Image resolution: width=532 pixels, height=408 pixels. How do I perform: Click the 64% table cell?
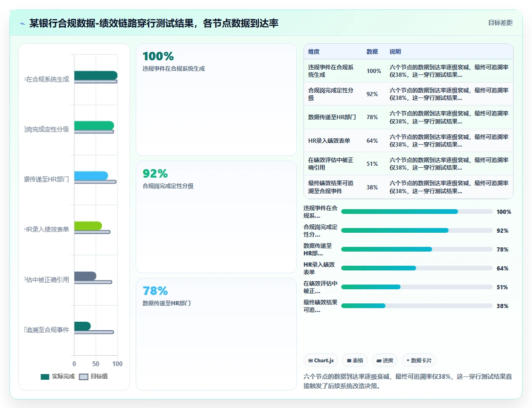[372, 140]
